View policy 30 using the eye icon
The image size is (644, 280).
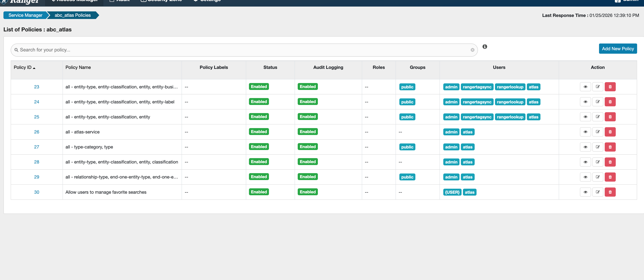(x=585, y=192)
